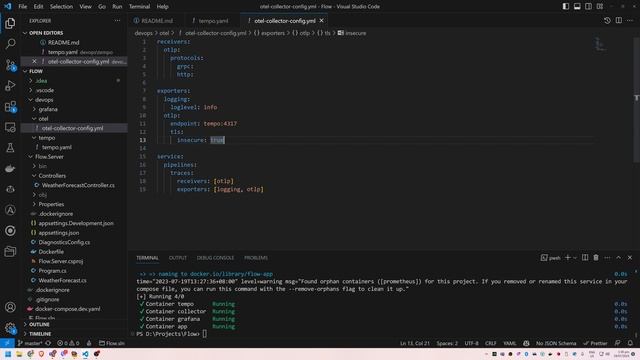Split the editor to the right
Viewport: 640px width, 360px height.
619,20
